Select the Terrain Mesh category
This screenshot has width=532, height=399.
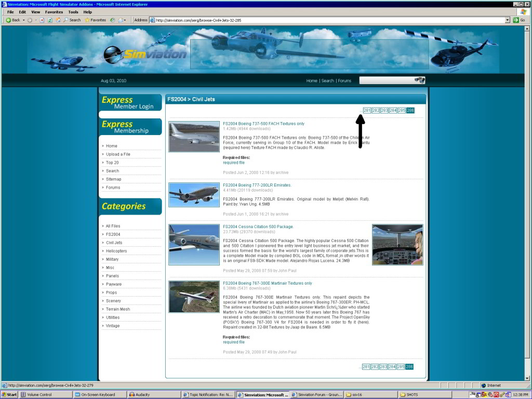(x=118, y=309)
